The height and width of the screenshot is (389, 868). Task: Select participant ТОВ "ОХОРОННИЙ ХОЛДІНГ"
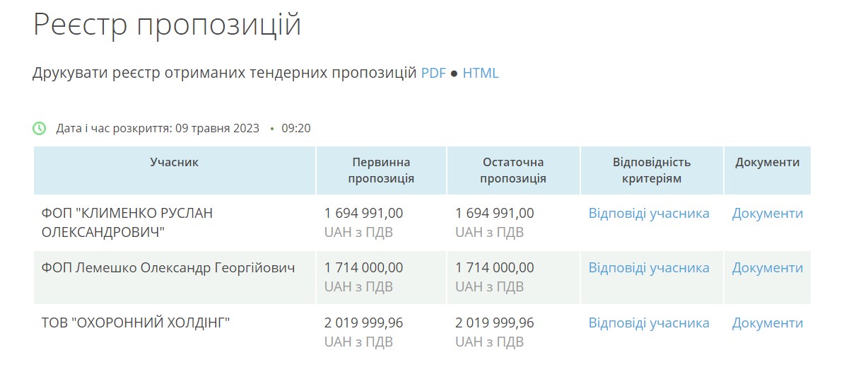pyautogui.click(x=136, y=323)
